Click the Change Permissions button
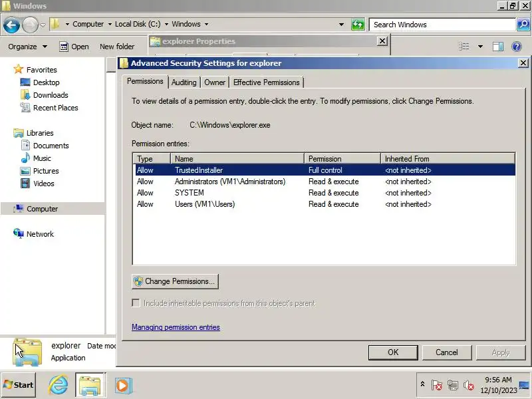The width and height of the screenshot is (532, 399). pos(175,281)
